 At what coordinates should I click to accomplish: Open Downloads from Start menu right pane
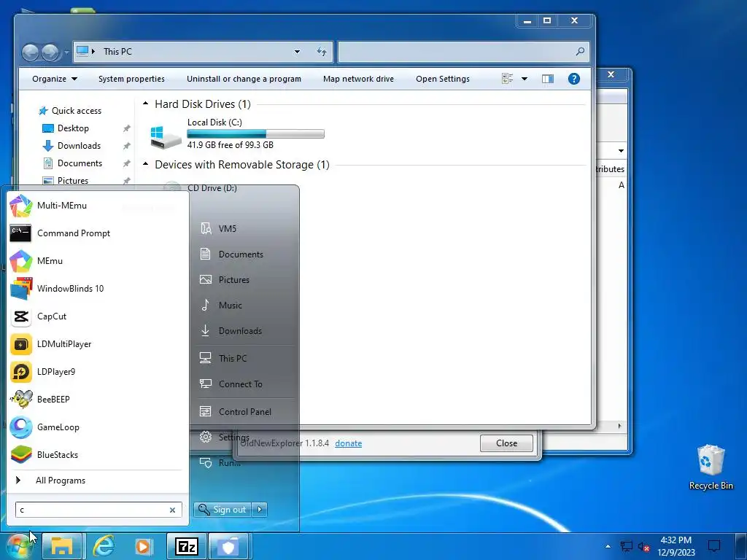tap(231, 331)
